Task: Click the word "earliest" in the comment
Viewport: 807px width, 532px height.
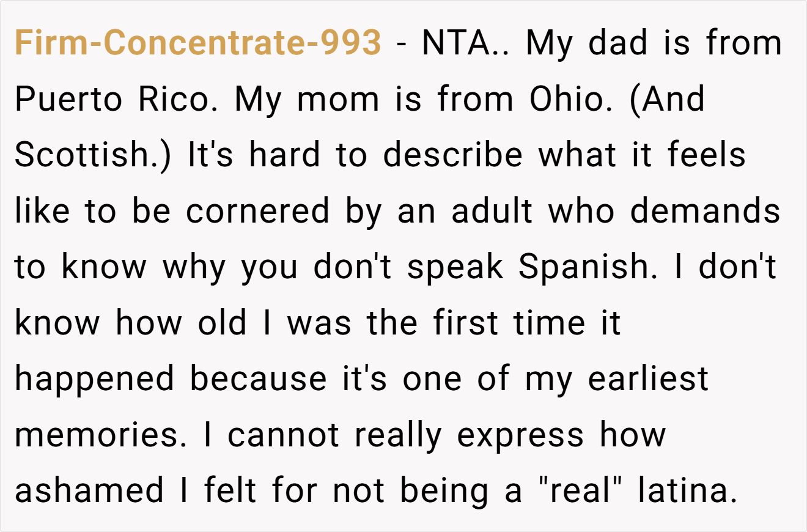Action: (x=648, y=380)
